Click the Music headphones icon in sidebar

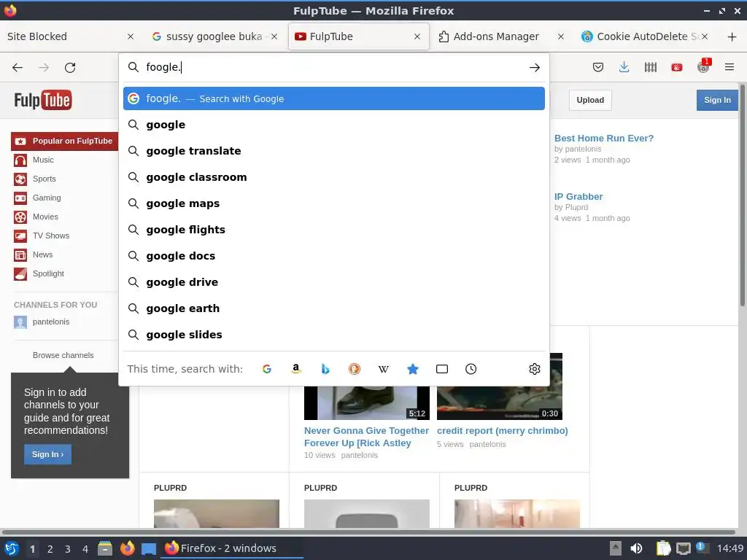20,160
